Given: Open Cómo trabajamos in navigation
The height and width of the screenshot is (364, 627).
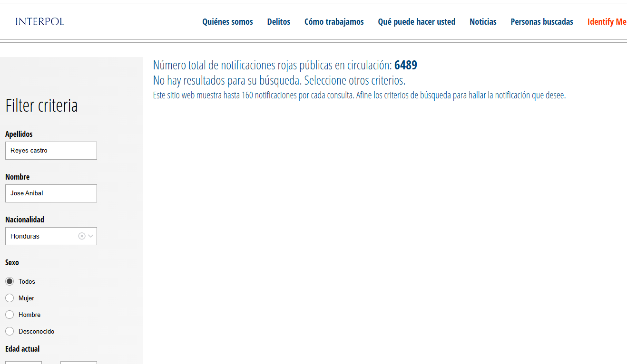Looking at the screenshot, I should click(x=334, y=22).
